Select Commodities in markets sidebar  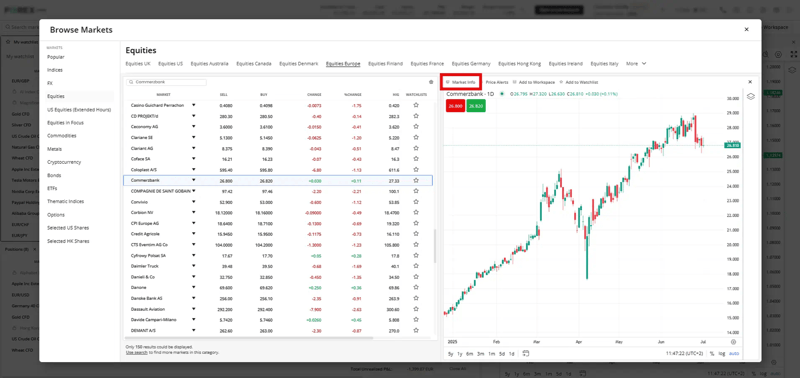tap(62, 136)
